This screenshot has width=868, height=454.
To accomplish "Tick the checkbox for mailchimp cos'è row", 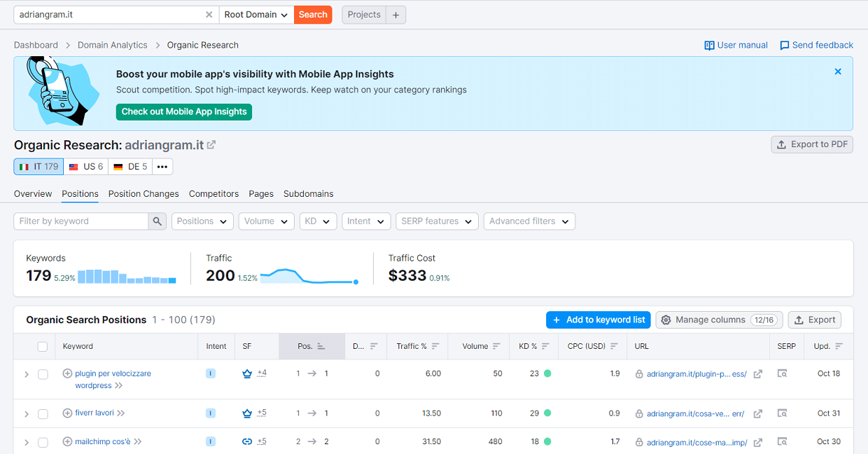I will (43, 442).
